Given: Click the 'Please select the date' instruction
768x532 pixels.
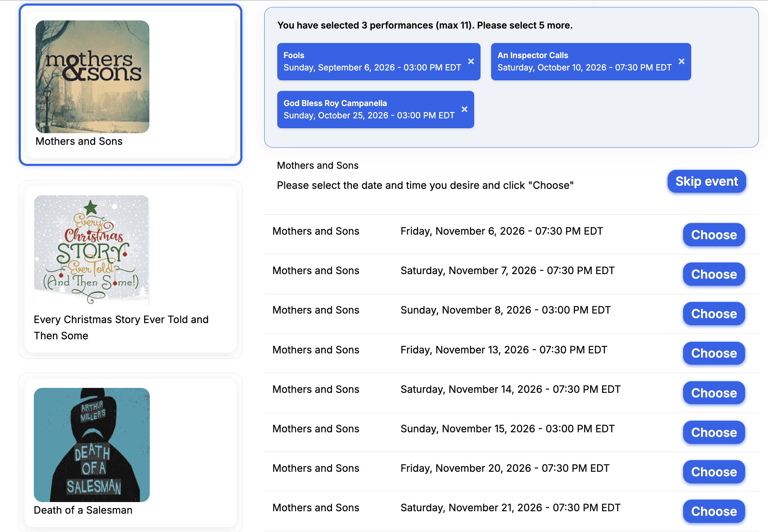Looking at the screenshot, I should (425, 185).
